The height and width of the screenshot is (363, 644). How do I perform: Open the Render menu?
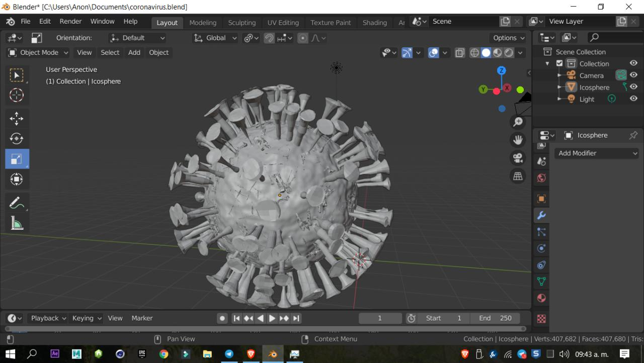click(x=70, y=22)
